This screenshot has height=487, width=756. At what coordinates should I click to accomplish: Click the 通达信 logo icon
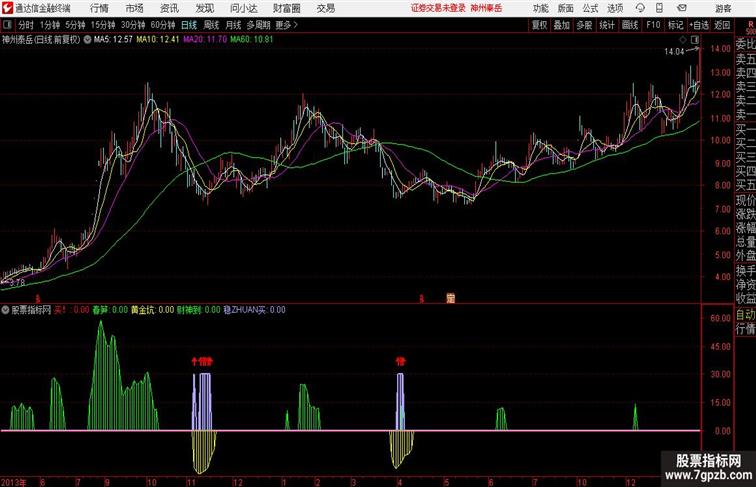pyautogui.click(x=7, y=8)
